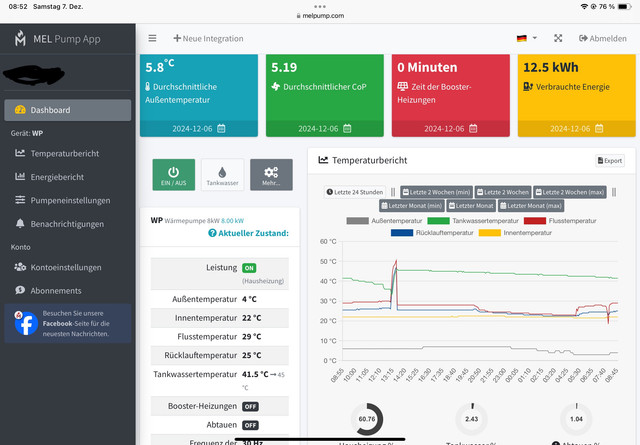Select the plain Letzte 2 Wochen range
Viewport: 640px width, 445px height.
tap(503, 192)
